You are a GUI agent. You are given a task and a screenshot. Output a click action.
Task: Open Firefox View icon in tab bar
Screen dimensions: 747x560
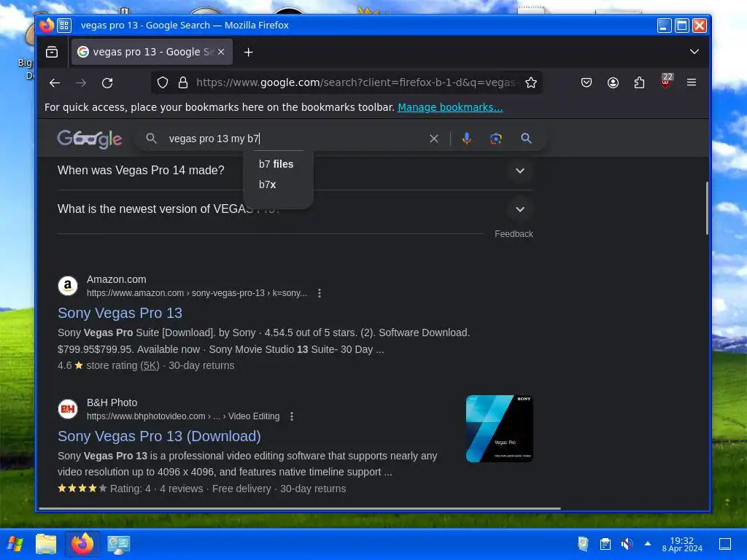pyautogui.click(x=52, y=52)
